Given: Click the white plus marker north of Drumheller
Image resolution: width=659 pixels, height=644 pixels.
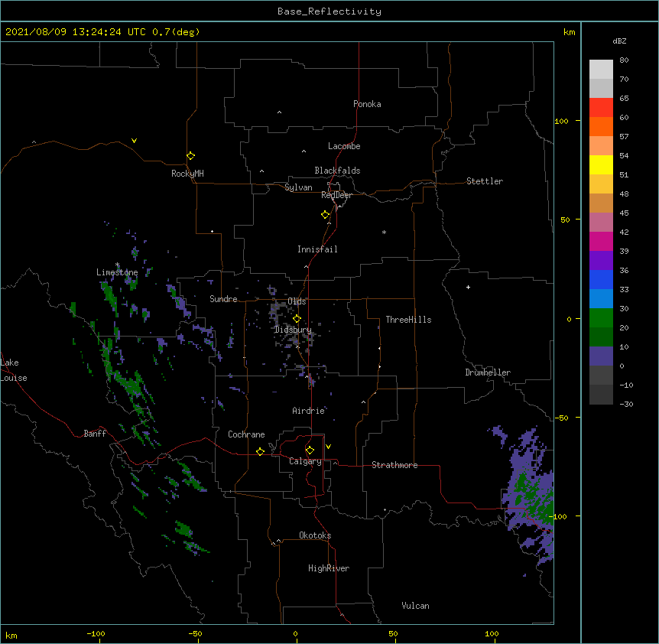Looking at the screenshot, I should [468, 287].
